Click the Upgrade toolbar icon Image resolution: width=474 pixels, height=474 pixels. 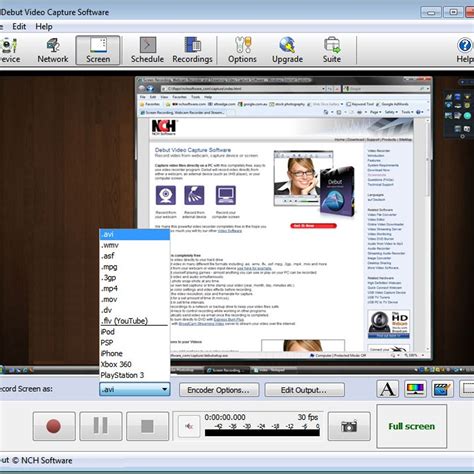(287, 50)
